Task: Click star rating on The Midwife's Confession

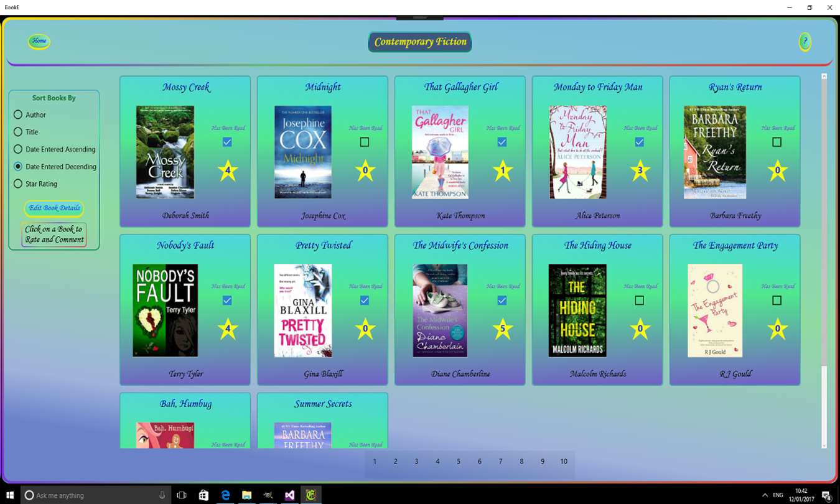Action: click(503, 329)
